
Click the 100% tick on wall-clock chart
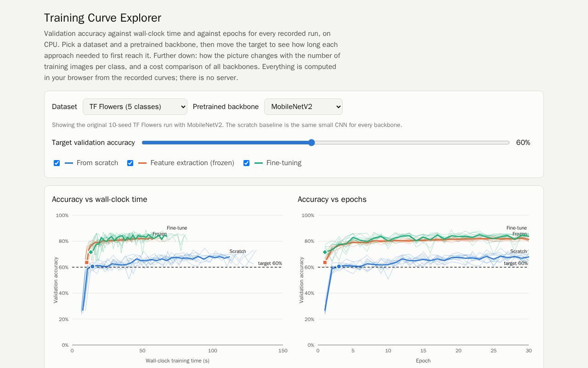pos(62,215)
